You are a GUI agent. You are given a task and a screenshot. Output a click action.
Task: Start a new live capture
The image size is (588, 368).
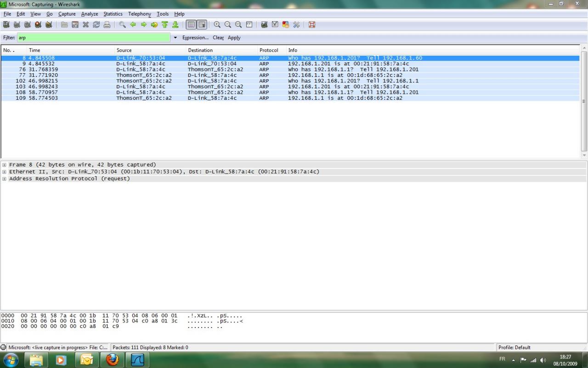point(28,24)
